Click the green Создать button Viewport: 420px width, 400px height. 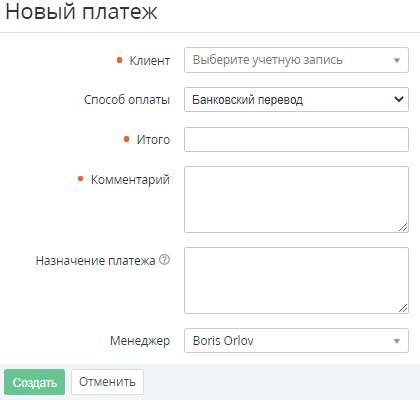pyautogui.click(x=35, y=382)
